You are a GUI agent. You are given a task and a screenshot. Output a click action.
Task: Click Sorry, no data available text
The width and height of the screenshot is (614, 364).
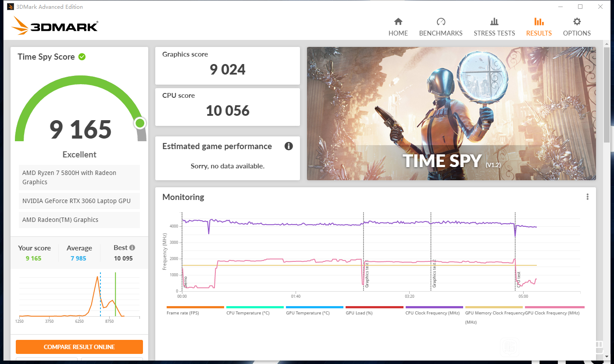(227, 166)
